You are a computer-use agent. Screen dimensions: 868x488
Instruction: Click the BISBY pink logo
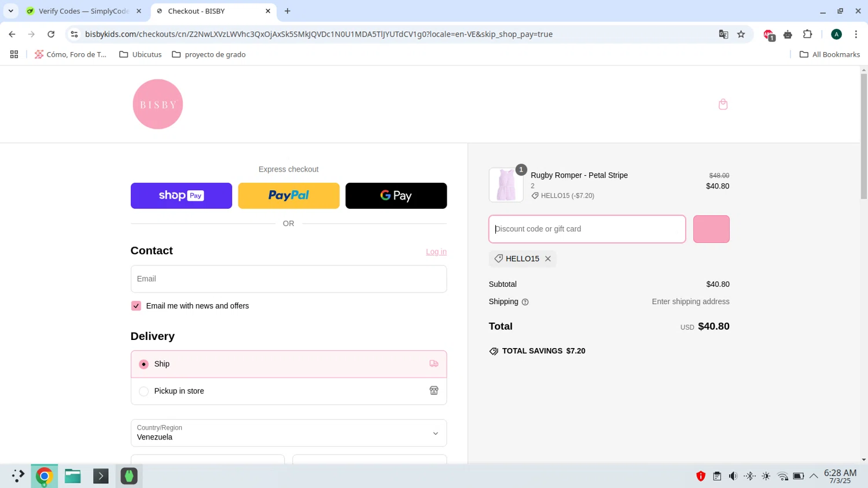[158, 104]
